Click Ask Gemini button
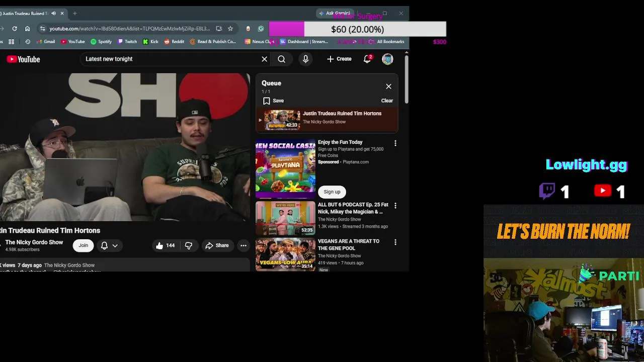Screen dimensions: 644x362 pos(335,14)
